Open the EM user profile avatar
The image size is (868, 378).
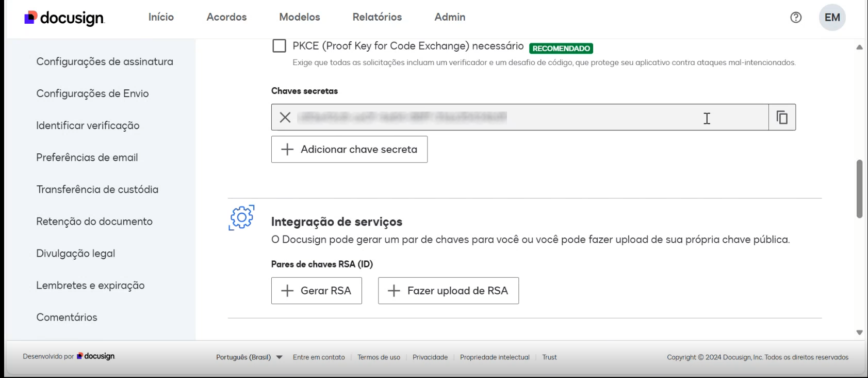[x=832, y=18]
